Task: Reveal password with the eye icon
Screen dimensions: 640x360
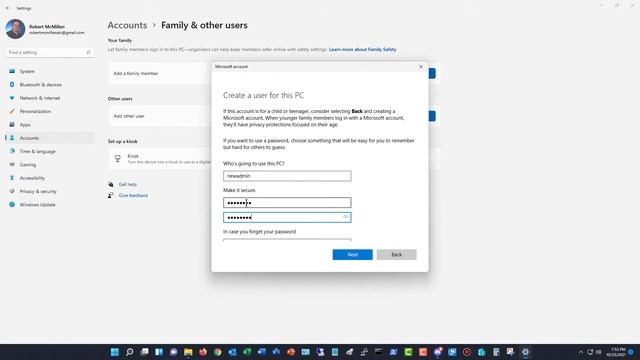Action: tap(345, 217)
